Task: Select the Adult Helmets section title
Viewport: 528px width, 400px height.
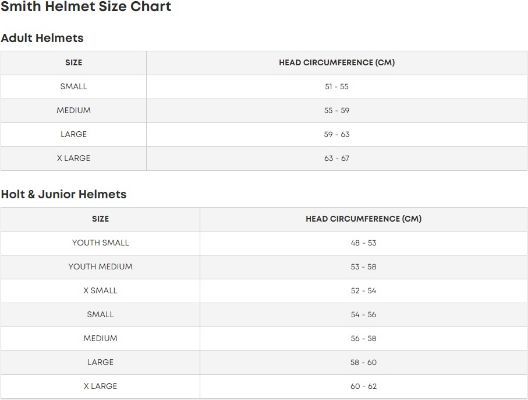Action: coord(42,38)
